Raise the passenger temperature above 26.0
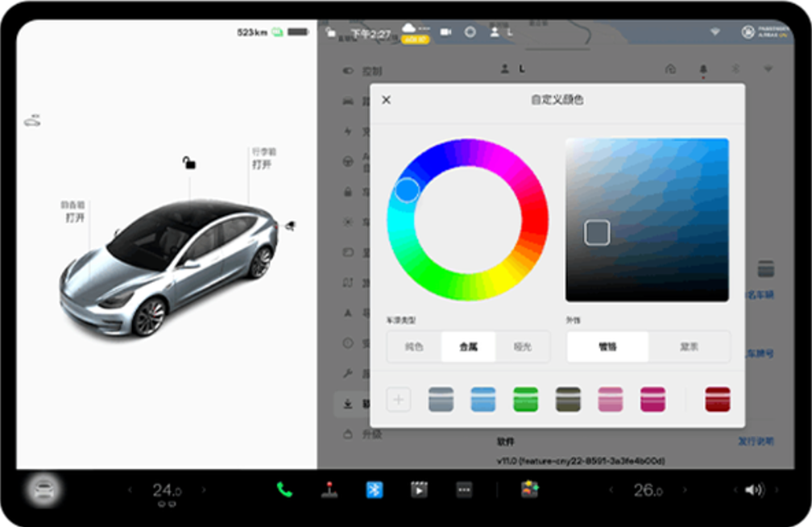812x527 pixels. pyautogui.click(x=685, y=490)
